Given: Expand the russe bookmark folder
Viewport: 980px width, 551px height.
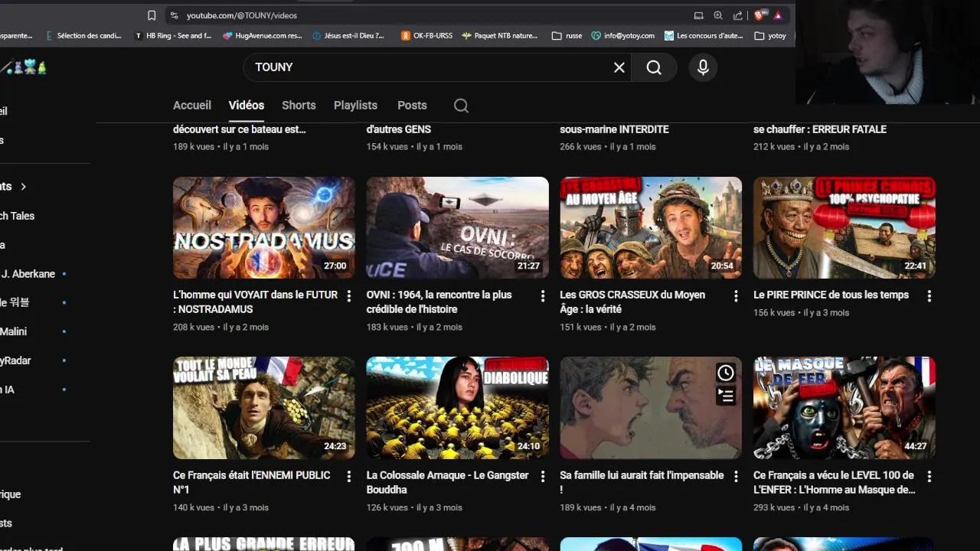Looking at the screenshot, I should point(567,35).
